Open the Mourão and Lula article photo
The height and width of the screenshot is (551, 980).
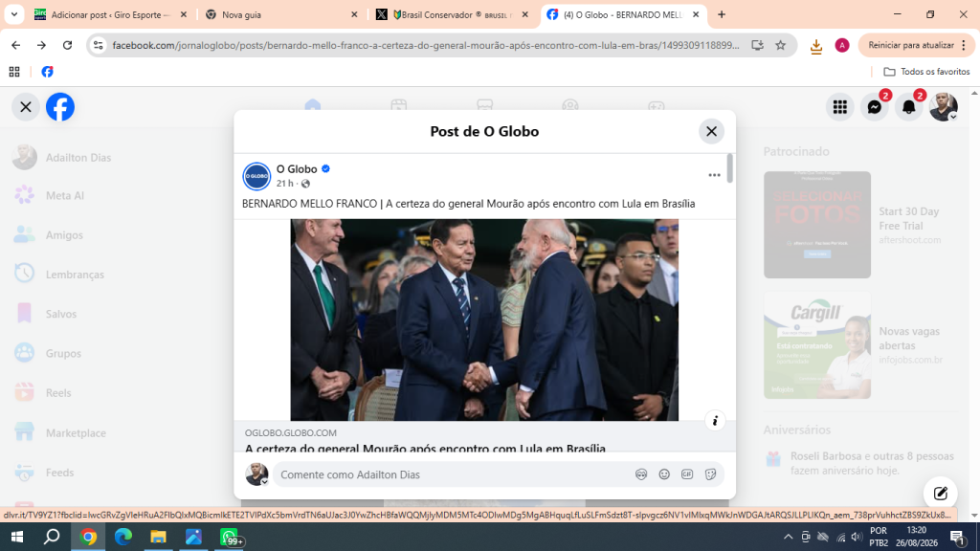[x=484, y=320]
